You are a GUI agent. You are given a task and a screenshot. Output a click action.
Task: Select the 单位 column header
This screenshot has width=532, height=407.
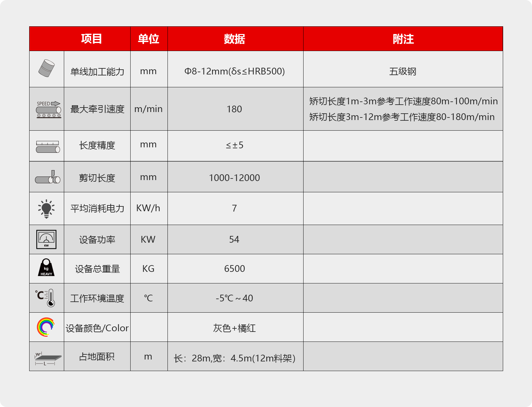(149, 39)
